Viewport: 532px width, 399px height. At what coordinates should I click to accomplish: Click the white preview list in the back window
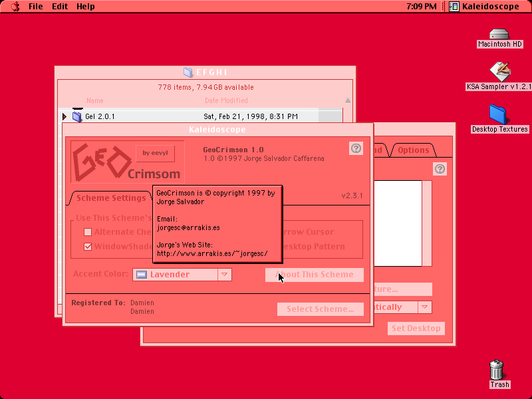(x=398, y=223)
